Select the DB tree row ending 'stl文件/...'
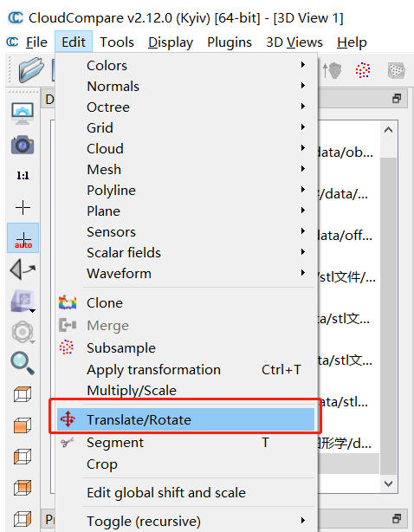Screen dimensions: 414x532 (347, 277)
